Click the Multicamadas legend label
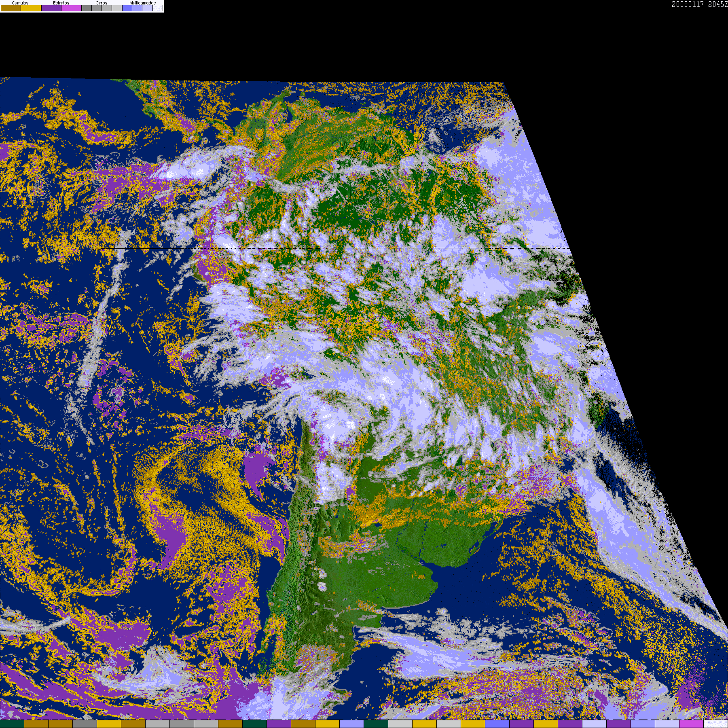This screenshot has height=728, width=728. pos(142,3)
